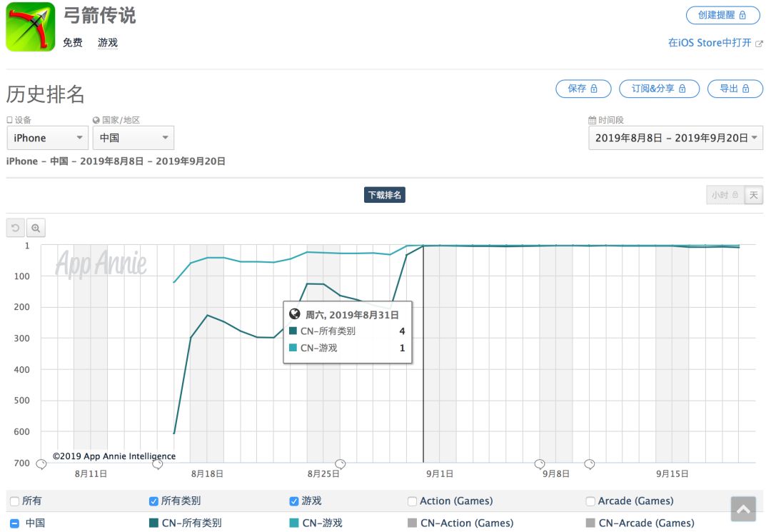Click the event marker between 9月8日 and 9月15日

pos(590,464)
